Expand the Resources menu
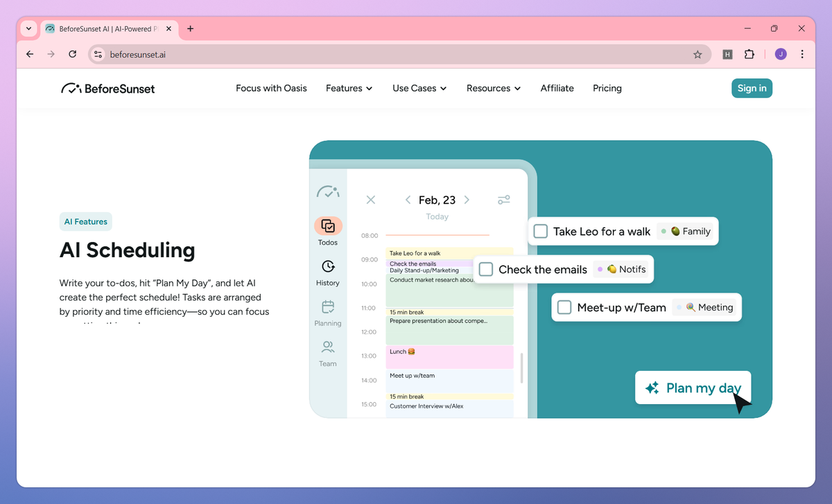The height and width of the screenshot is (504, 832). pos(494,88)
